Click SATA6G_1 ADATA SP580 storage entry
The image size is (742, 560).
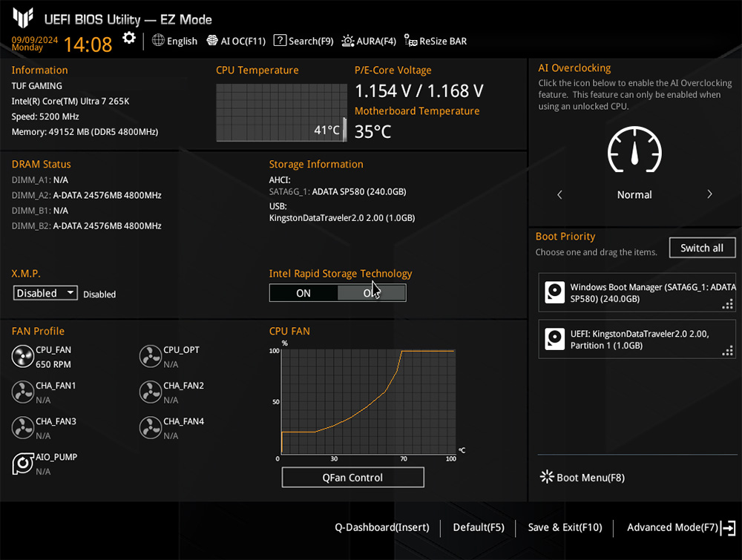pyautogui.click(x=338, y=191)
